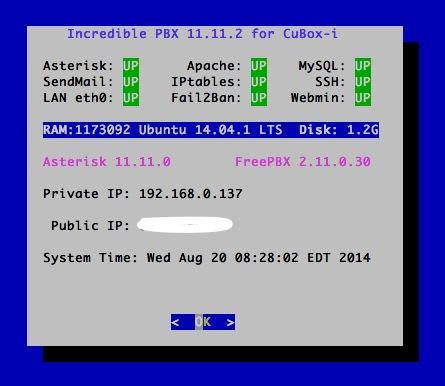The width and height of the screenshot is (445, 386).
Task: Click the Fail2Ban UP status indicator
Action: click(259, 98)
